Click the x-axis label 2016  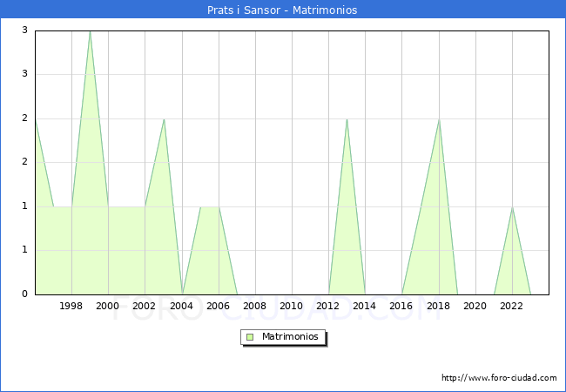[401, 306]
